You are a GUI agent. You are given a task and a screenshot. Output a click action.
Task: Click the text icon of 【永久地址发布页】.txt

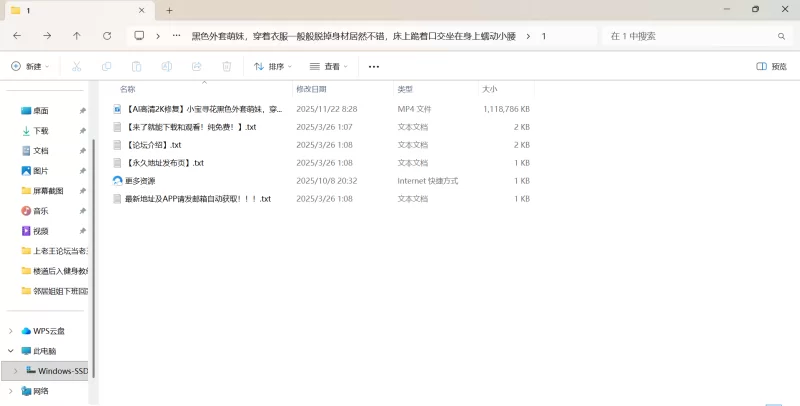[117, 163]
